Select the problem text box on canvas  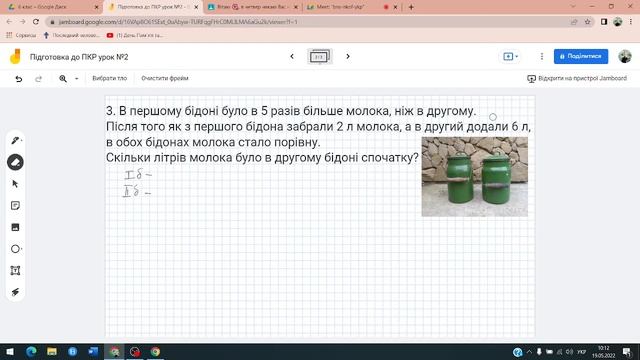(x=318, y=134)
